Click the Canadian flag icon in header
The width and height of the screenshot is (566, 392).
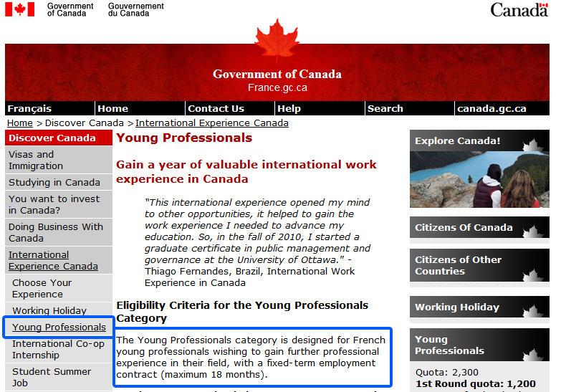coord(20,9)
